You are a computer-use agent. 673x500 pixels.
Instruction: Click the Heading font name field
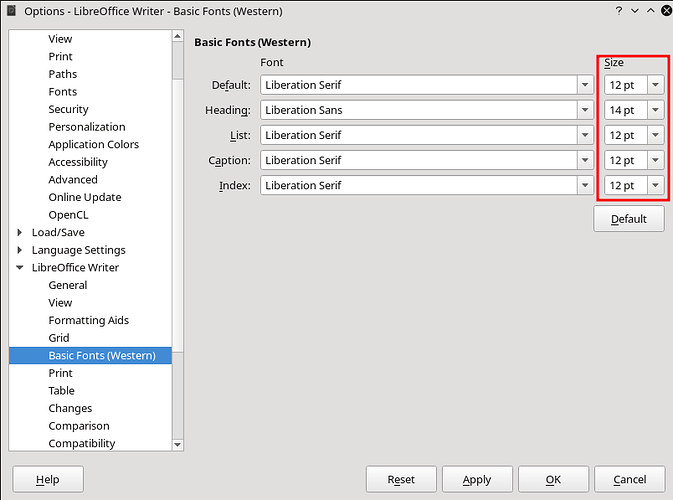[x=419, y=110]
